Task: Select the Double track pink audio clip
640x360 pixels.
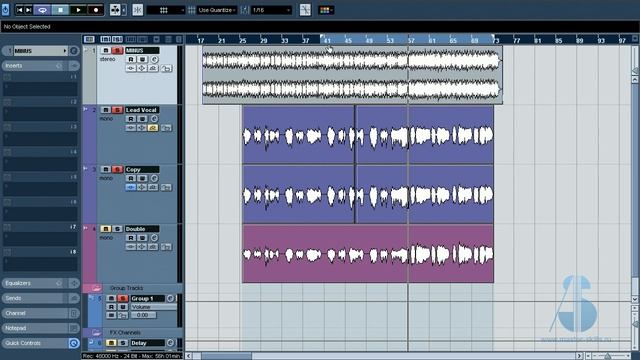Action: pos(368,253)
